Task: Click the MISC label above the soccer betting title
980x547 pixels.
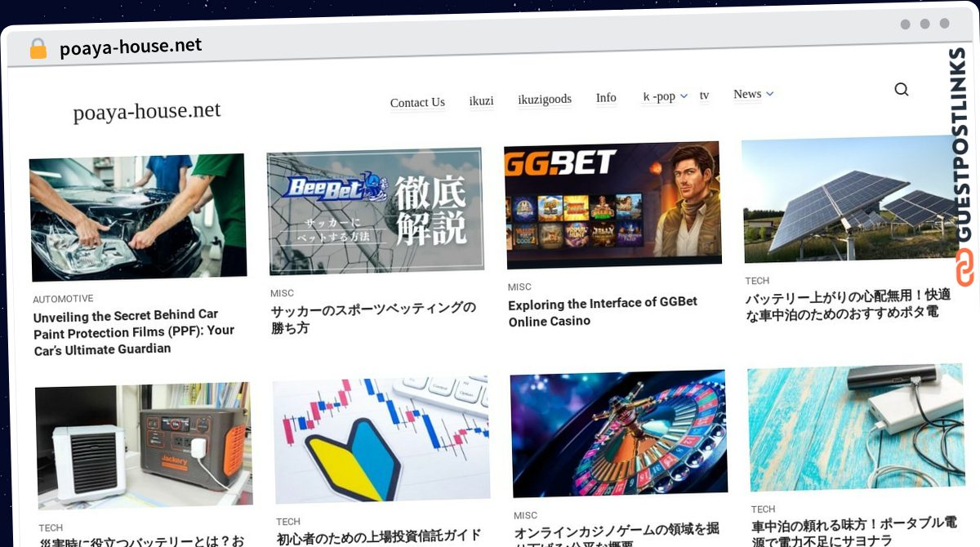Action: click(x=282, y=293)
